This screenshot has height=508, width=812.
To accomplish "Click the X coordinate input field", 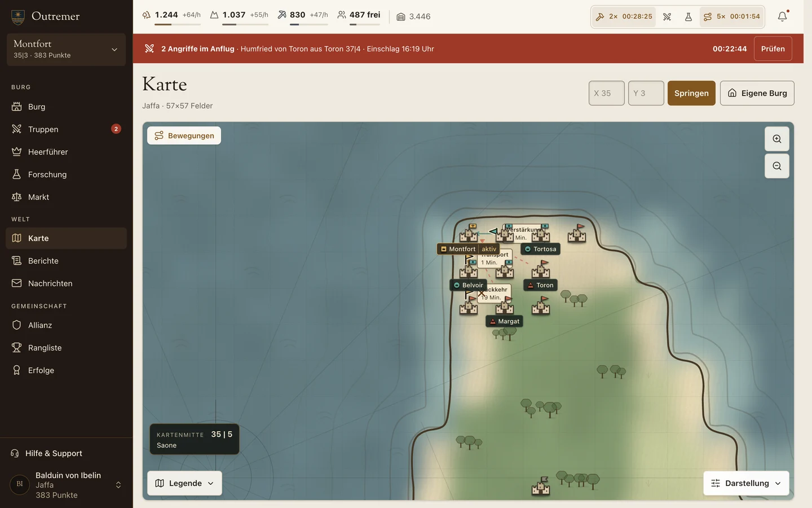I will pyautogui.click(x=607, y=93).
